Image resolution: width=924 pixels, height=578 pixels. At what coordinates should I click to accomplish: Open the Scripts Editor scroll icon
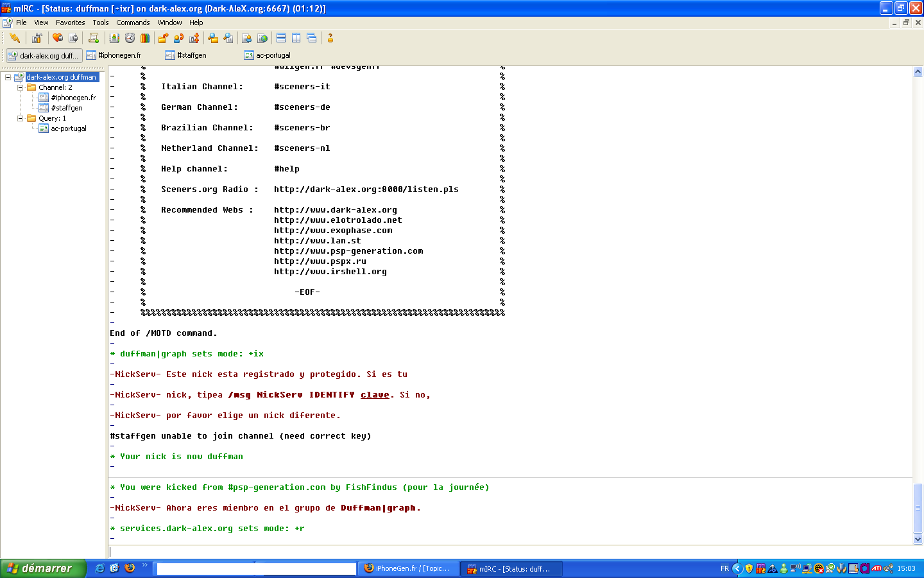point(94,38)
